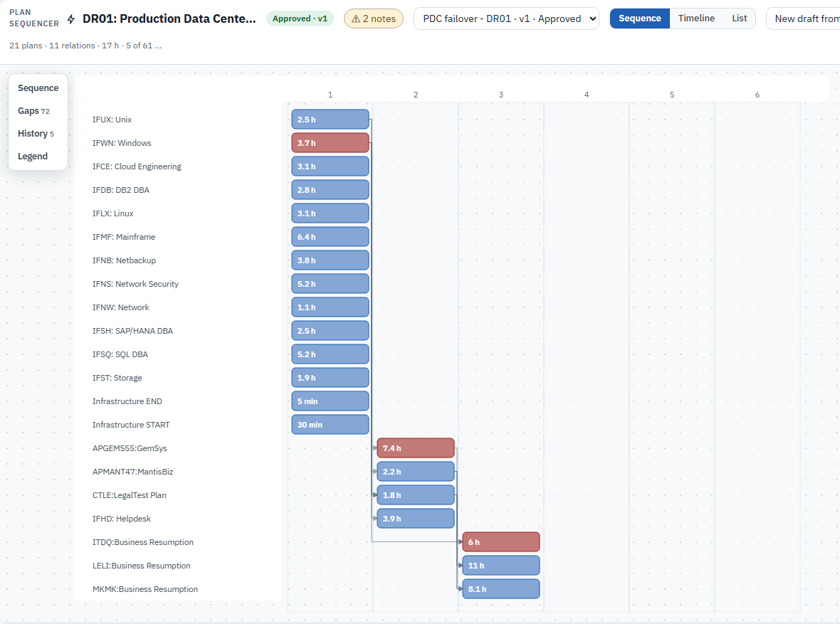Click the IFMF: Mainframe row label

[x=124, y=237]
